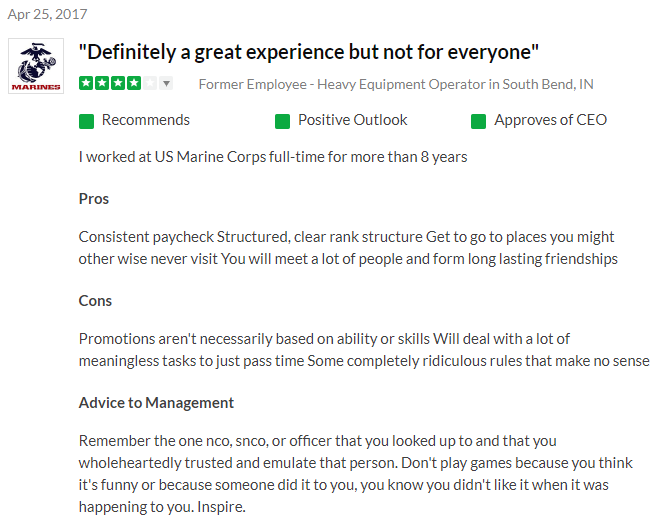
Task: Click the Approves of CEO label
Action: point(550,120)
